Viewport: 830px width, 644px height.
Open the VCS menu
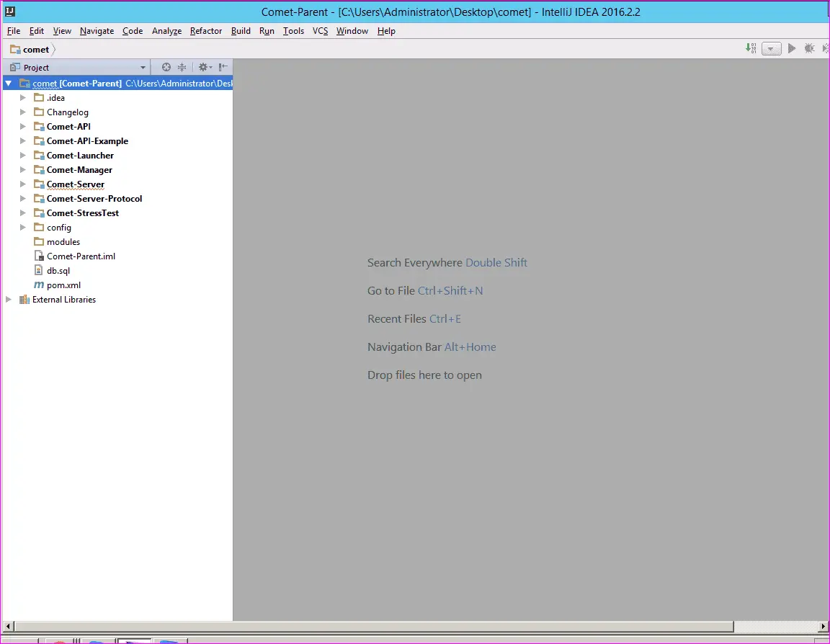click(320, 31)
